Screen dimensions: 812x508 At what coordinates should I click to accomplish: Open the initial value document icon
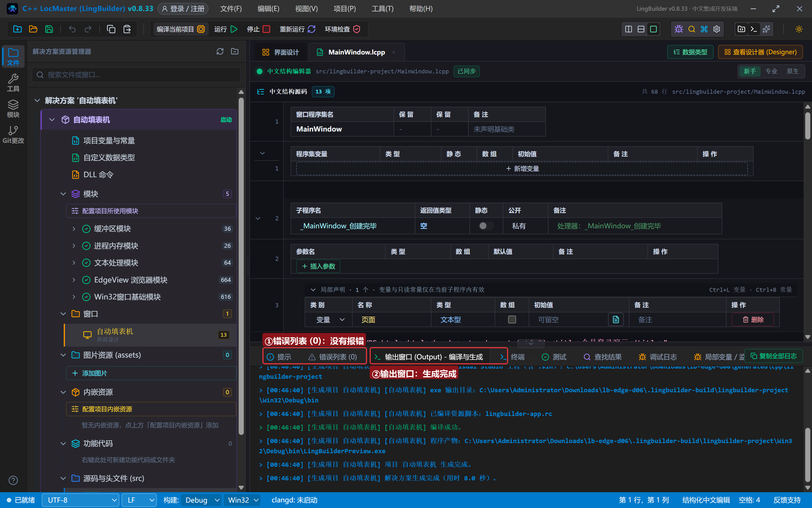click(616, 319)
